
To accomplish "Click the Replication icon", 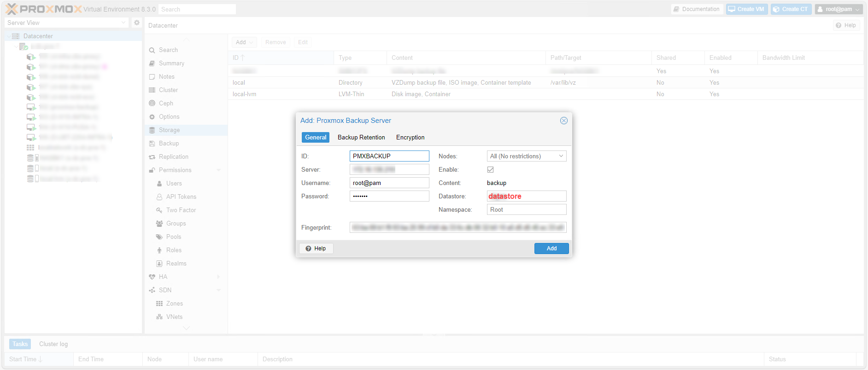I will pos(152,157).
